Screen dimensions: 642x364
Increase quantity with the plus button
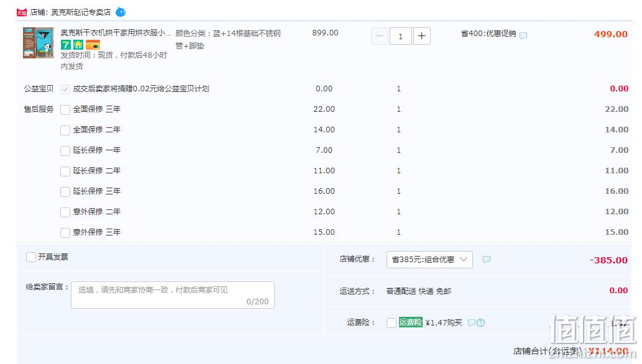(422, 36)
